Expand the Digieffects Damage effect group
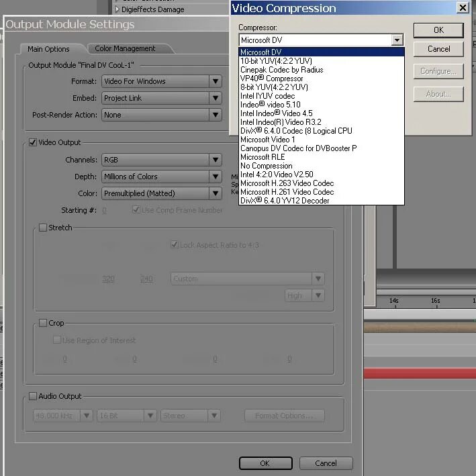The height and width of the screenshot is (476, 476). 117,9
